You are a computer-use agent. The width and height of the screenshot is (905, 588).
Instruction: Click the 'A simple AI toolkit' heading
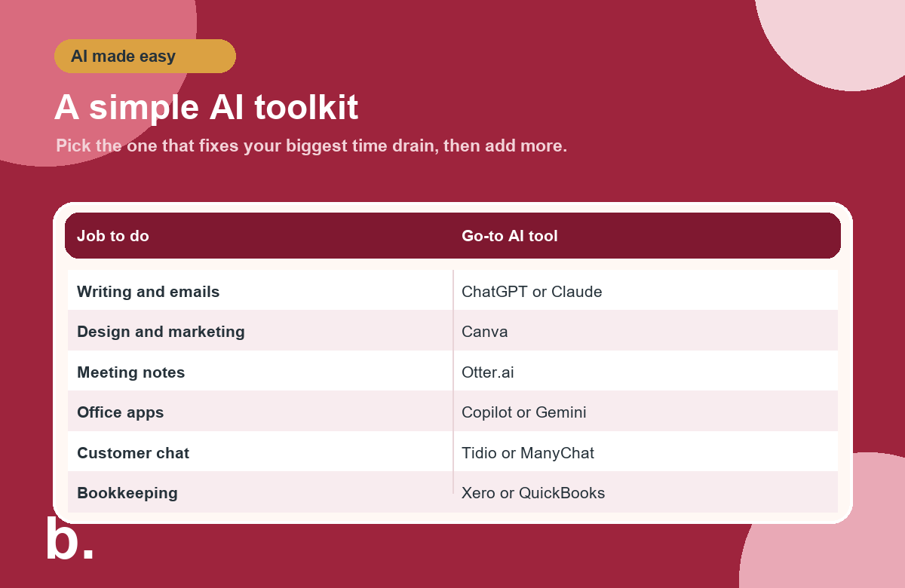pyautogui.click(x=206, y=107)
